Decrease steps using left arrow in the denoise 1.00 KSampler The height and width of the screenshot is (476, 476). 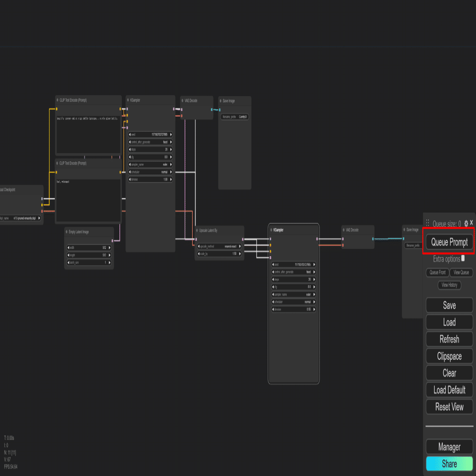[x=130, y=150]
